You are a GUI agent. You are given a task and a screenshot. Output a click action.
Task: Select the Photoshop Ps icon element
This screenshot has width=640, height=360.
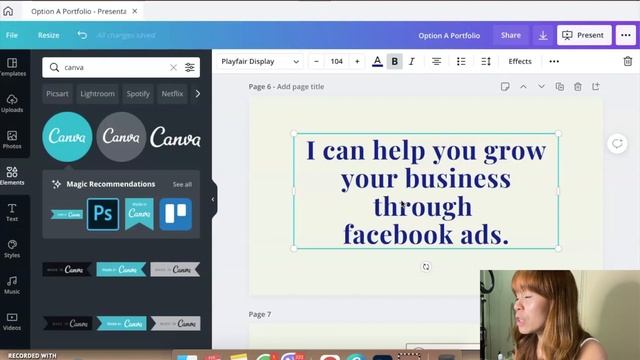(103, 214)
